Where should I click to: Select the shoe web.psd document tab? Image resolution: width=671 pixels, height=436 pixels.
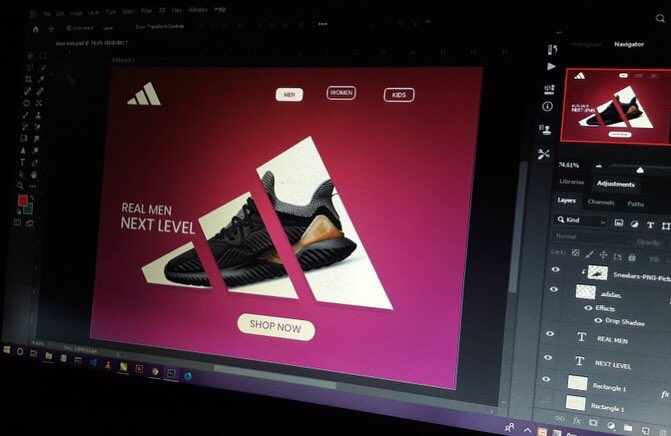91,43
